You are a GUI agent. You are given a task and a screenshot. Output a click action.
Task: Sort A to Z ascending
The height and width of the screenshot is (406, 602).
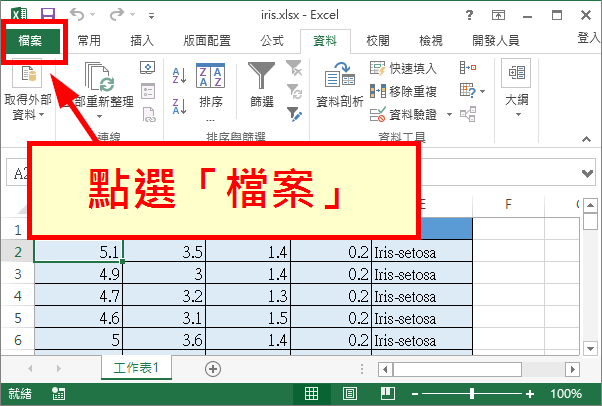coord(179,75)
